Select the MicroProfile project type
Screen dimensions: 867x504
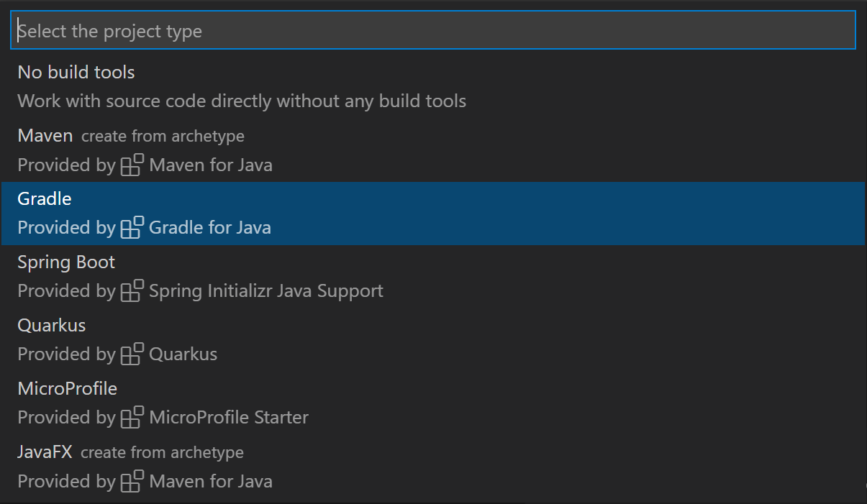click(67, 388)
